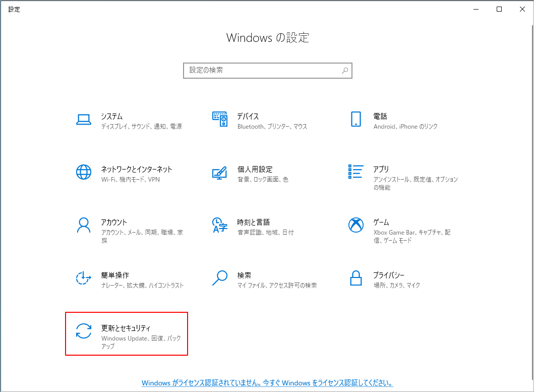
Task: Click Android、iPhone のリンク description
Action: 405,127
